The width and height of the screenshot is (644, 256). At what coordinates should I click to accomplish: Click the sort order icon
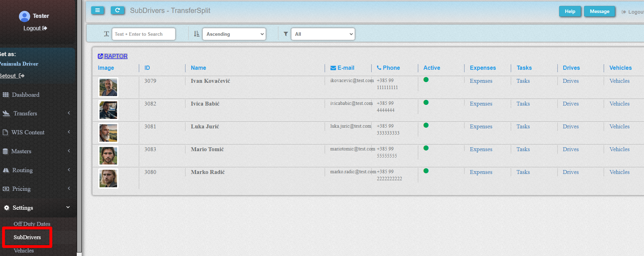pyautogui.click(x=197, y=34)
